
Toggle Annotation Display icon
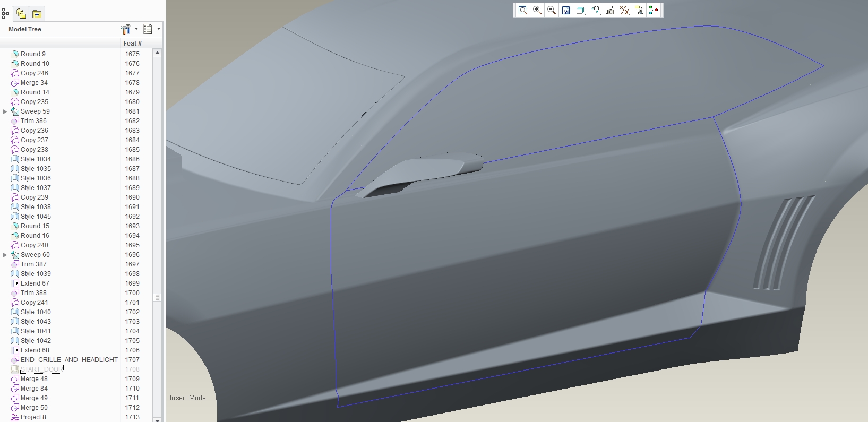pyautogui.click(x=639, y=10)
